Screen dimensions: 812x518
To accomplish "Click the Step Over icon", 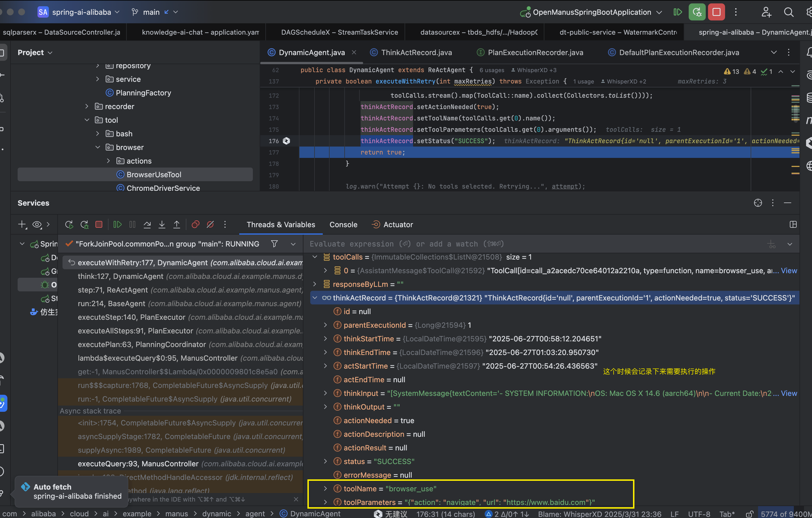I will point(147,224).
